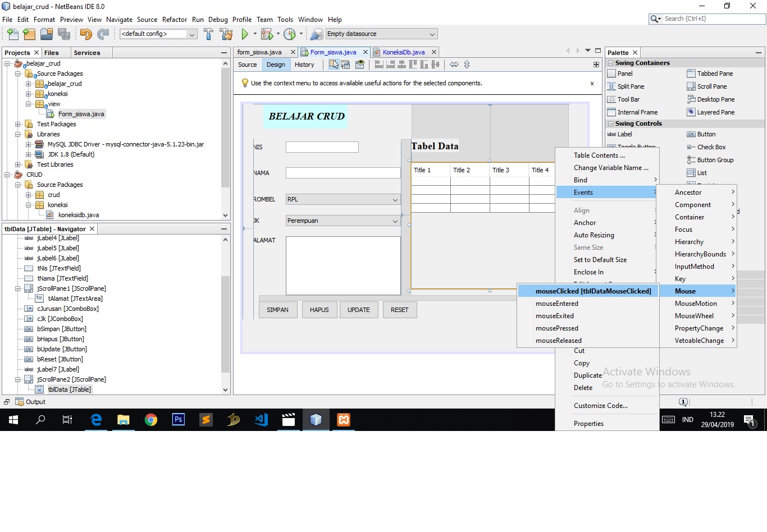Image resolution: width=767 pixels, height=532 pixels.
Task: Open the Preview Design eye icon
Action: click(360, 64)
